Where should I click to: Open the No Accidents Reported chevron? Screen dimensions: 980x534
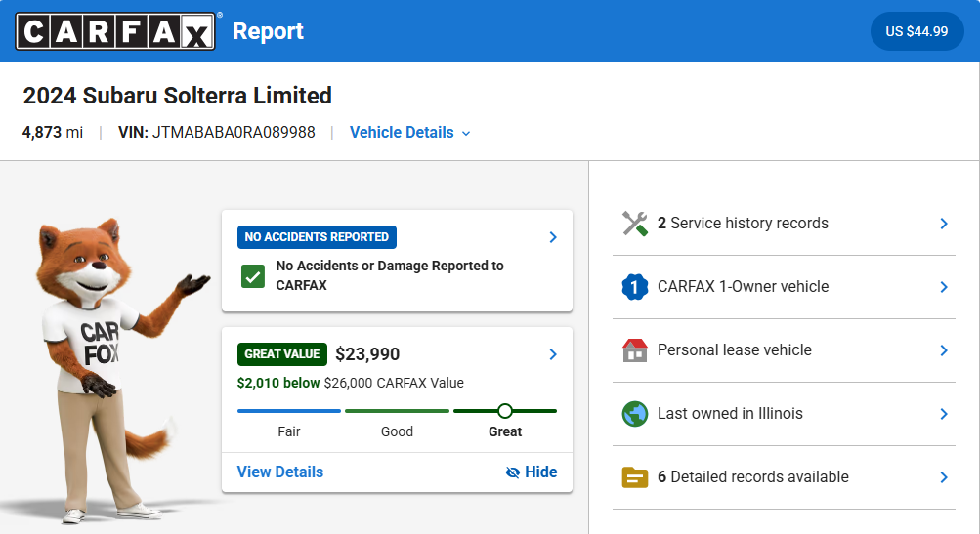[553, 237]
